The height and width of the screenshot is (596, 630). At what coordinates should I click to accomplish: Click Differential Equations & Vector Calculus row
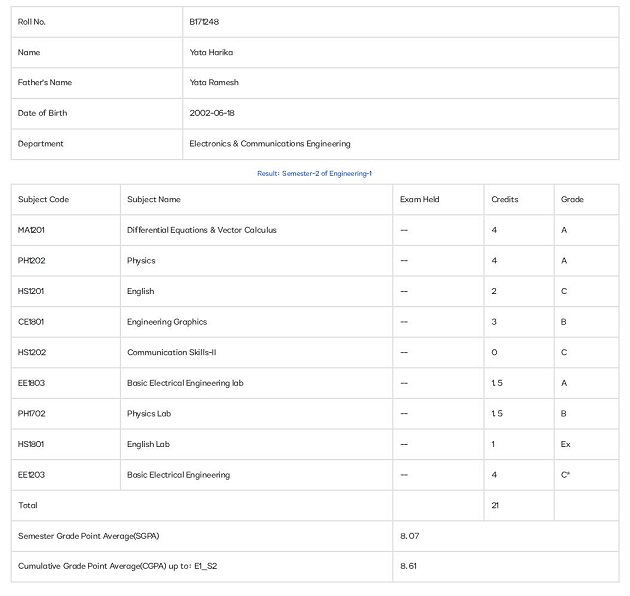(315, 230)
